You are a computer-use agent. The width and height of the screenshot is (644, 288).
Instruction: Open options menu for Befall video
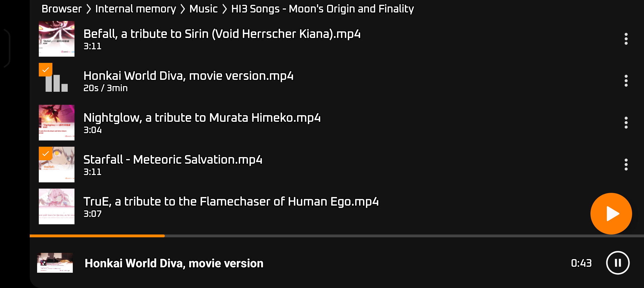626,39
